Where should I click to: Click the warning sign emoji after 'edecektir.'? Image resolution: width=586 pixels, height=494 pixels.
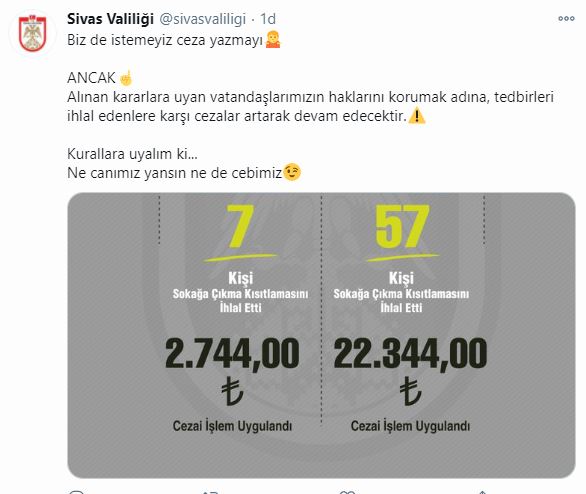click(417, 115)
